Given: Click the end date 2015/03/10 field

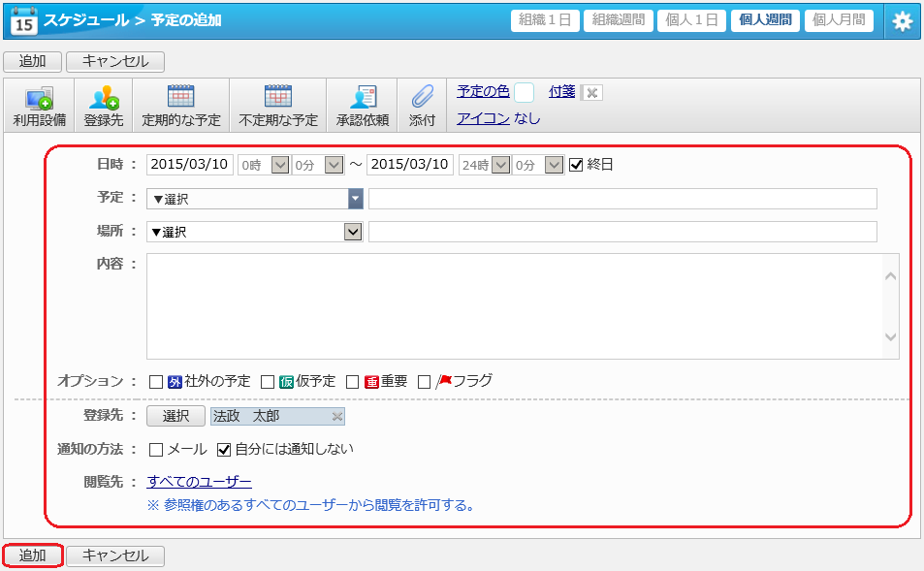Looking at the screenshot, I should tap(410, 165).
